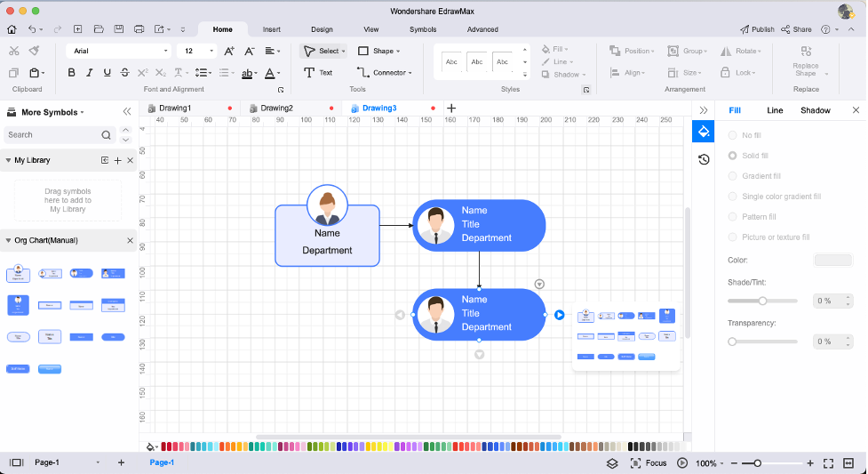868x474 pixels.
Task: Switch to the Design ribbon tab
Action: (322, 29)
